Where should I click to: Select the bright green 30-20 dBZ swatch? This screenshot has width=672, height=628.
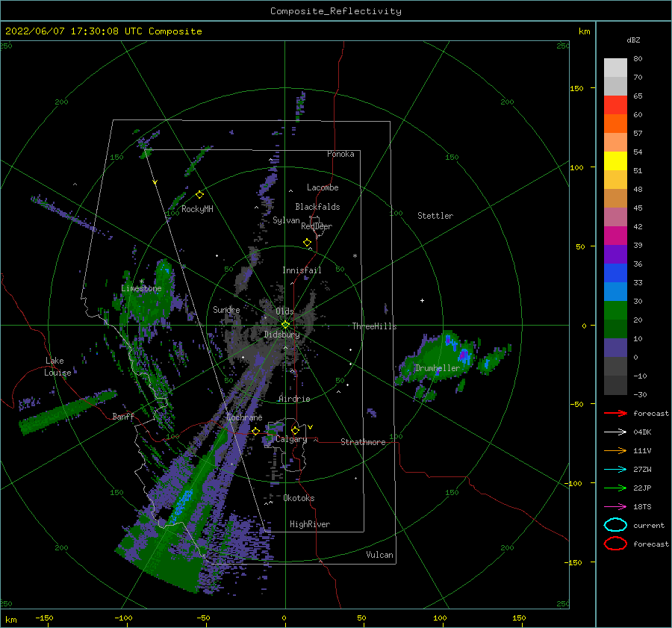(x=615, y=310)
